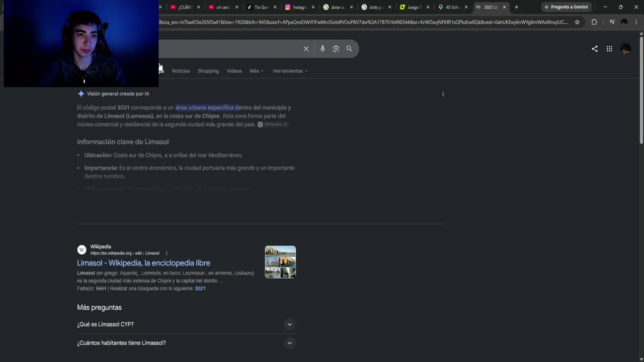Clear the search box with the X icon
Screen dimensions: 644x362
306,49
